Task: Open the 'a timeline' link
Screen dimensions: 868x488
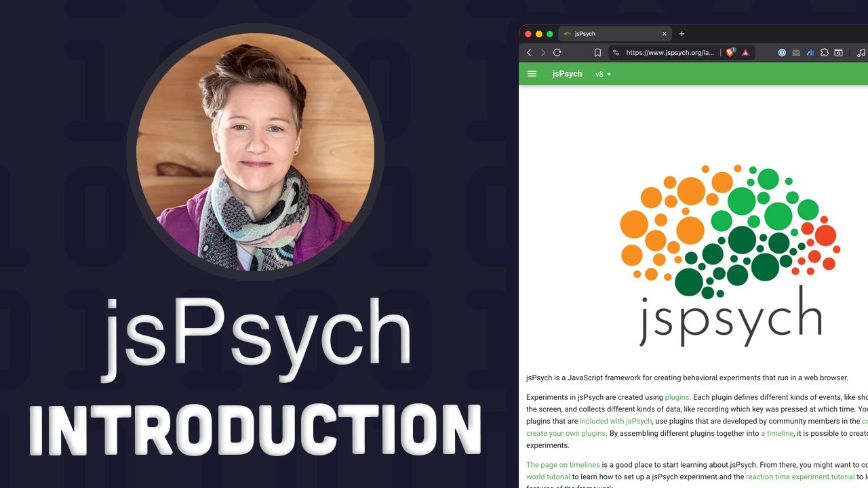Action: tap(777, 433)
